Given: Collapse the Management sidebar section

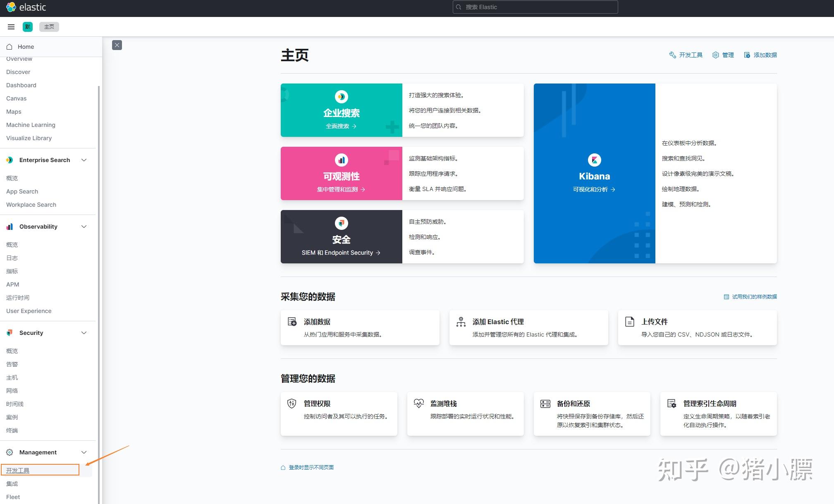Looking at the screenshot, I should pyautogui.click(x=84, y=452).
